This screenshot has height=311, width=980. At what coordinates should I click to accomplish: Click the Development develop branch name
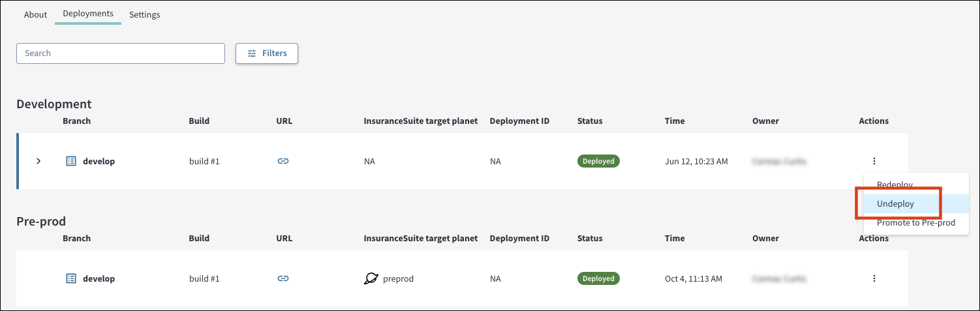click(x=99, y=161)
